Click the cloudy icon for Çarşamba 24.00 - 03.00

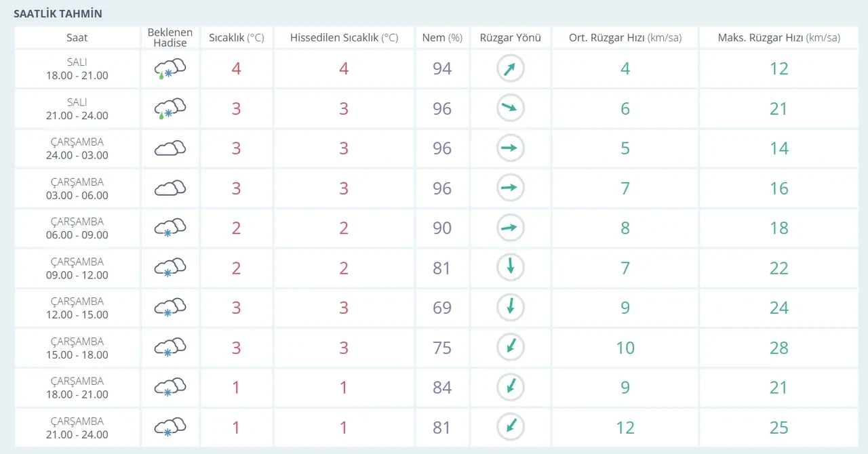170,148
